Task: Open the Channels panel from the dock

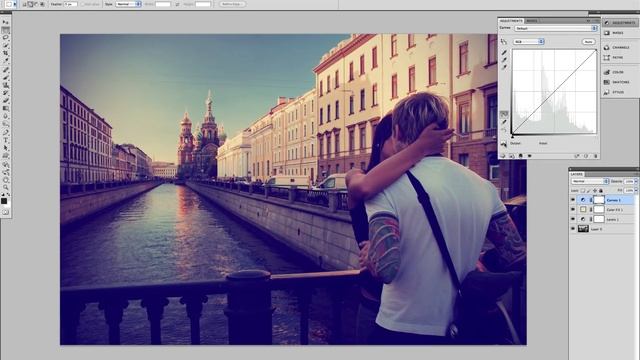Action: pyautogui.click(x=616, y=47)
